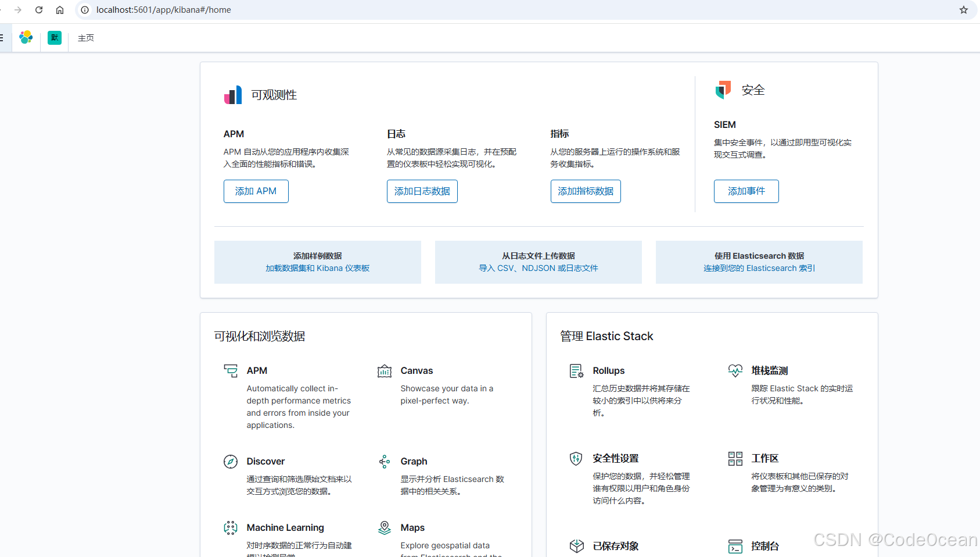
Task: Open the 已保存对象 box icon
Action: [576, 546]
